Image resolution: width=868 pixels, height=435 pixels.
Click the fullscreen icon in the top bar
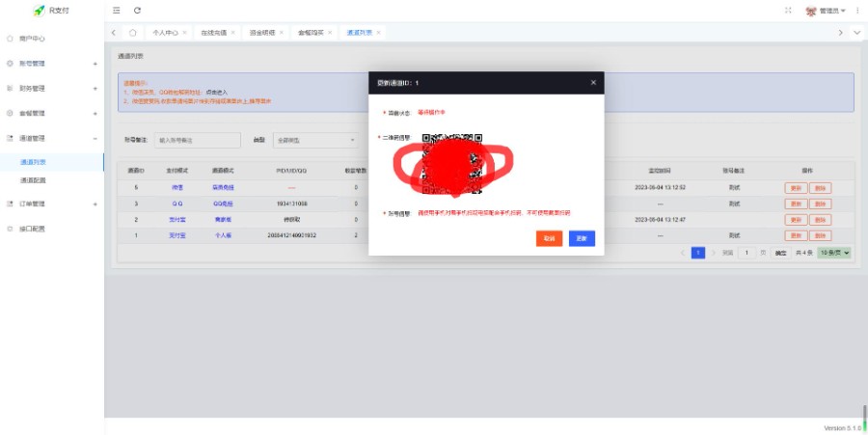click(788, 11)
